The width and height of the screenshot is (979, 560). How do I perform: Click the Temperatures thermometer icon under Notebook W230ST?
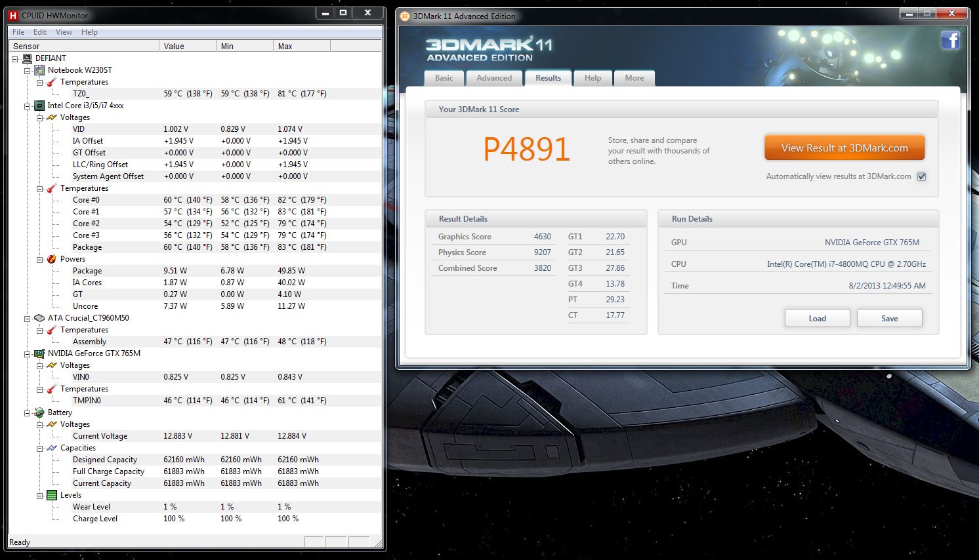[x=52, y=82]
